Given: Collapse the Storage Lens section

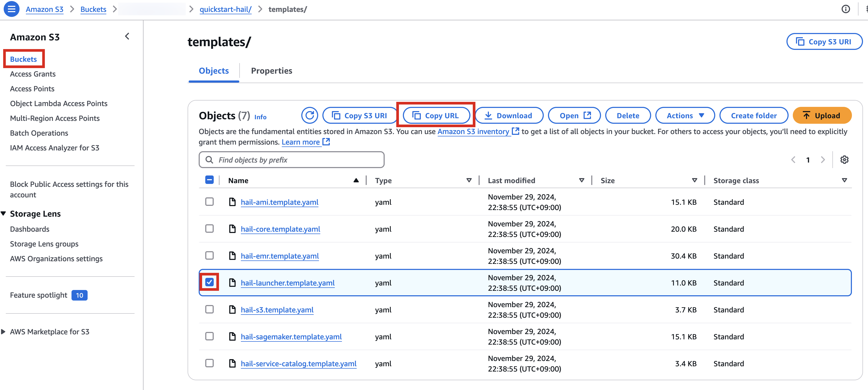Looking at the screenshot, I should click(x=3, y=214).
